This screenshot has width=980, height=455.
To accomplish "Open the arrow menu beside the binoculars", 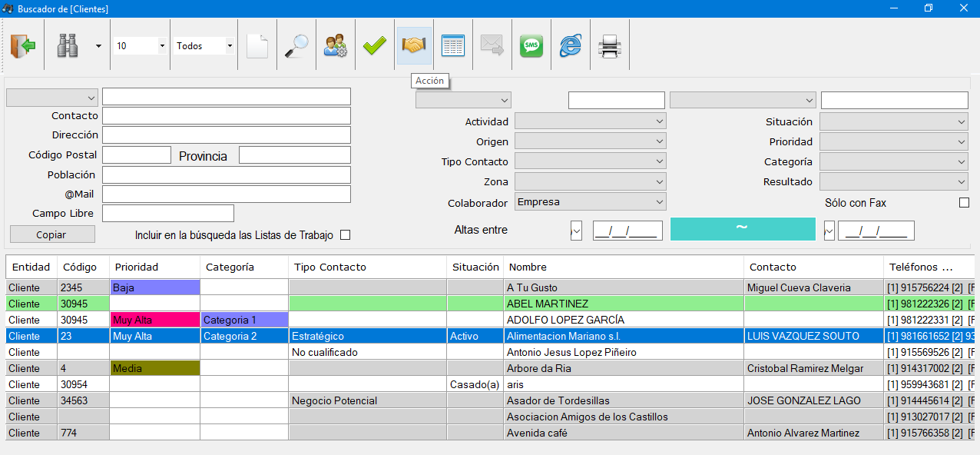I will click(98, 46).
